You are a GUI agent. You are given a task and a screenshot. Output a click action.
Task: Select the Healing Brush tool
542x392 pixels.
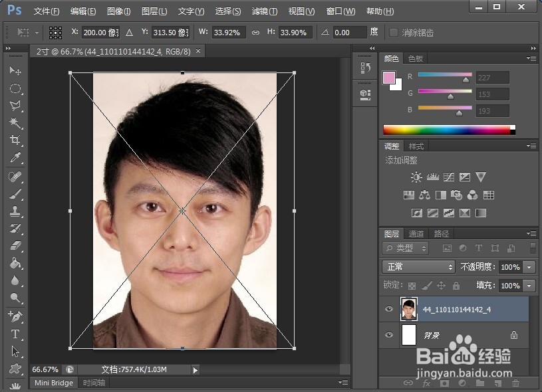click(15, 177)
